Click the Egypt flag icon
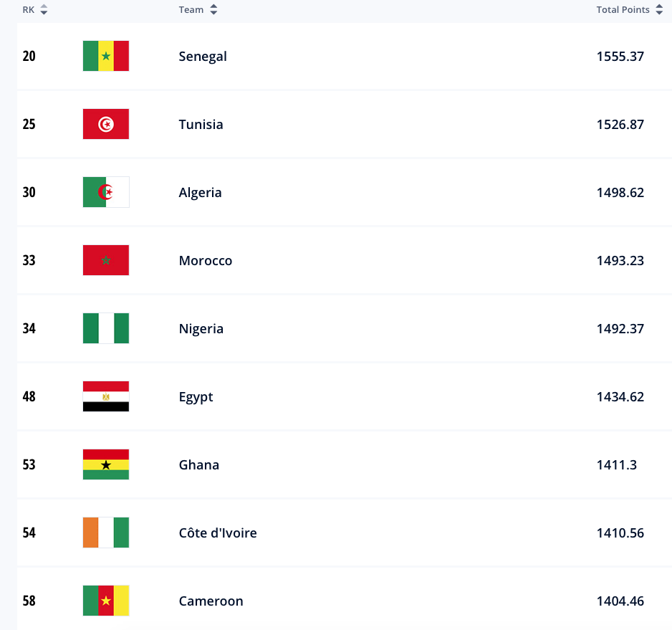 [x=106, y=396]
